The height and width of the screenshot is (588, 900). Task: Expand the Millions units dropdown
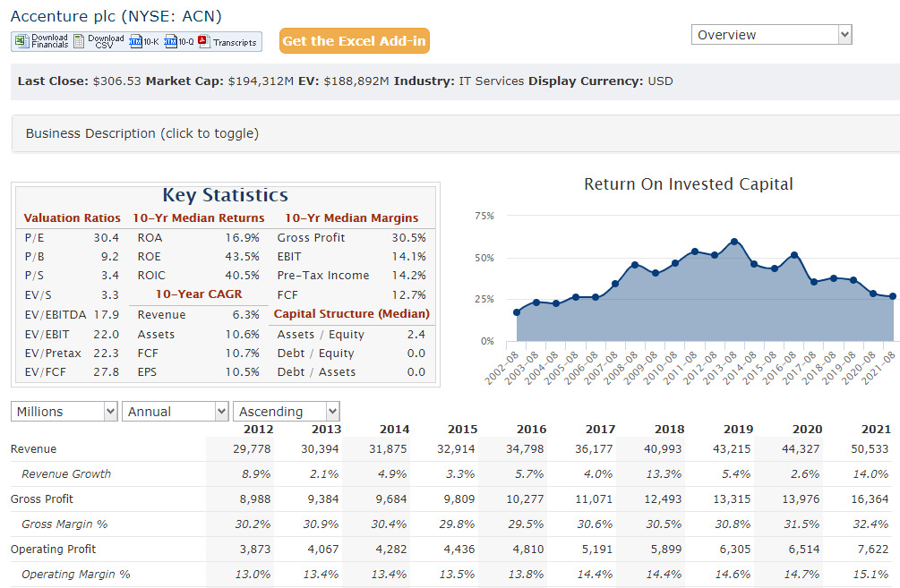pyautogui.click(x=64, y=412)
